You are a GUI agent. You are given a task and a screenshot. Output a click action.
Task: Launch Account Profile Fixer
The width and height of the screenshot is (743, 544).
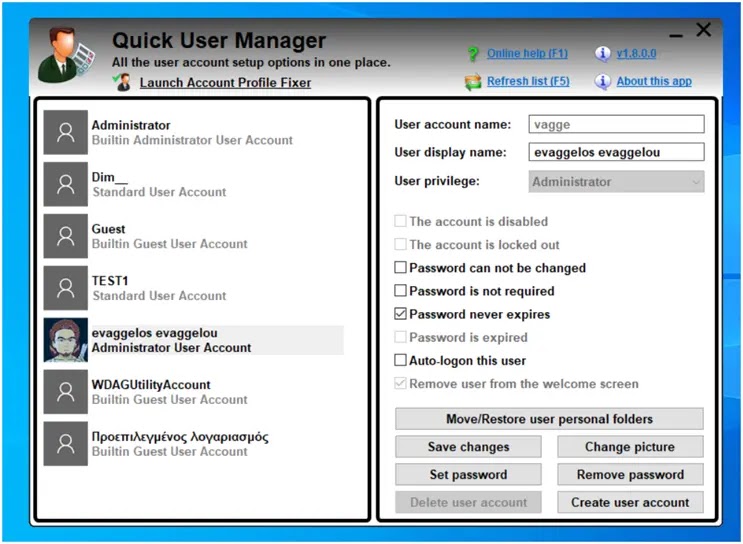pos(225,82)
